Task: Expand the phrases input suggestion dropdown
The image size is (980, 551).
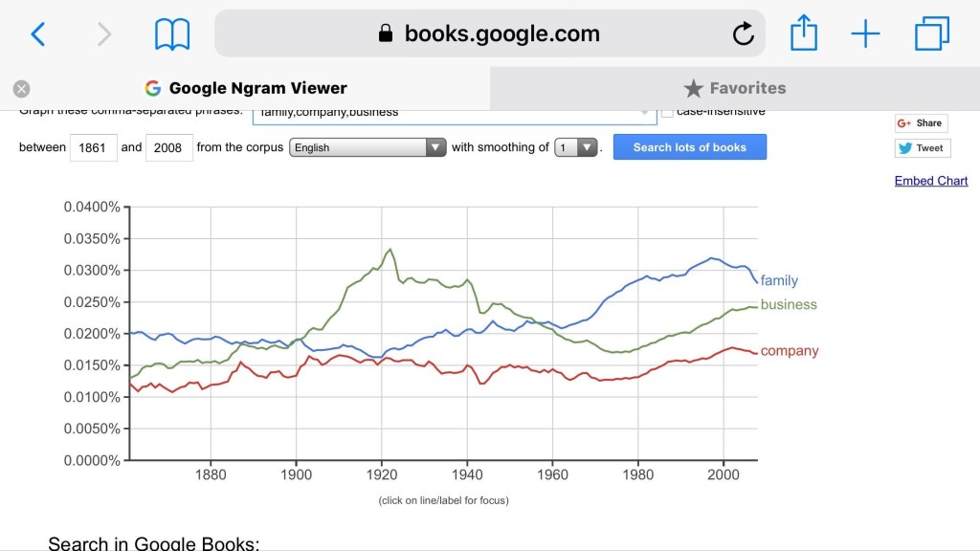Action: point(645,112)
